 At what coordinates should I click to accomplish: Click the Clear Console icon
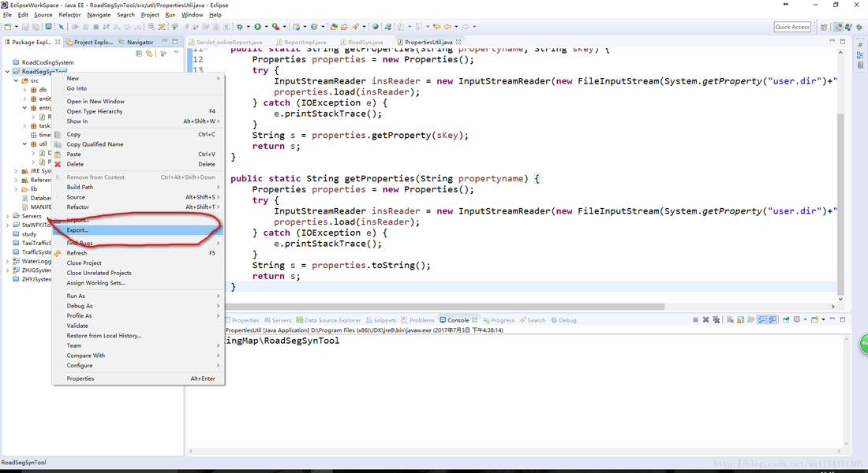(x=730, y=320)
